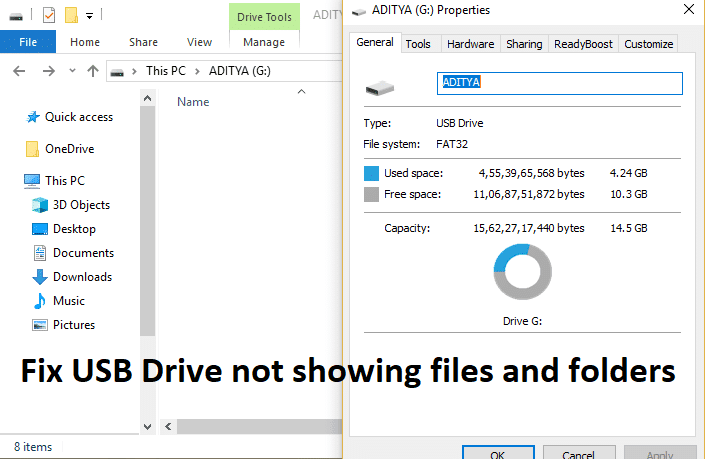Screen dimensions: 705x459
Task: Close the ADITYA (G:) Properties dialog
Action: [688, 9]
